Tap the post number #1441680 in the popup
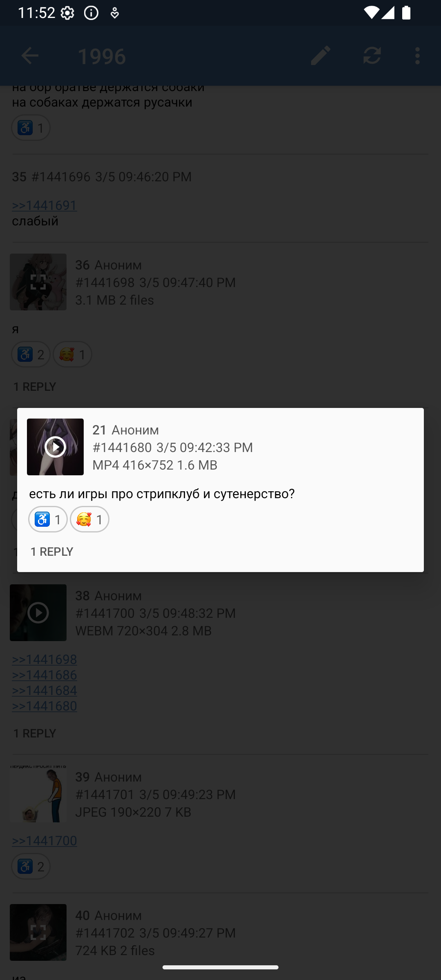The width and height of the screenshot is (441, 980). 122,448
